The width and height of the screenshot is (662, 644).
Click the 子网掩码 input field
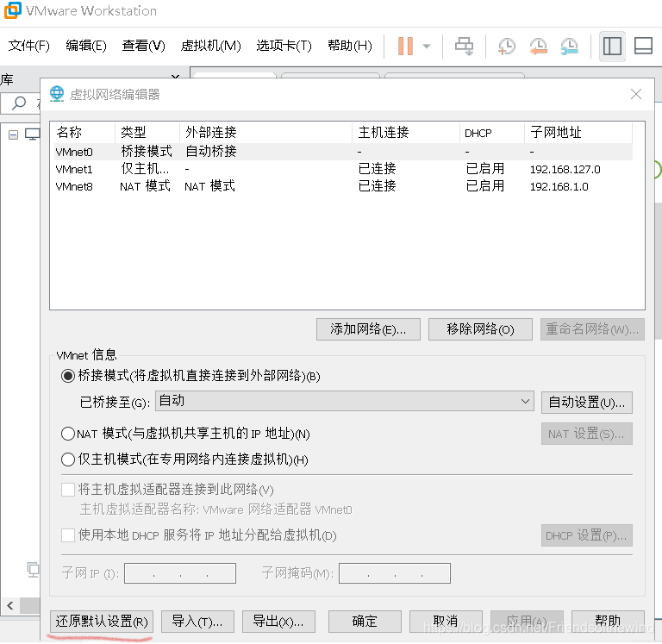tap(394, 573)
